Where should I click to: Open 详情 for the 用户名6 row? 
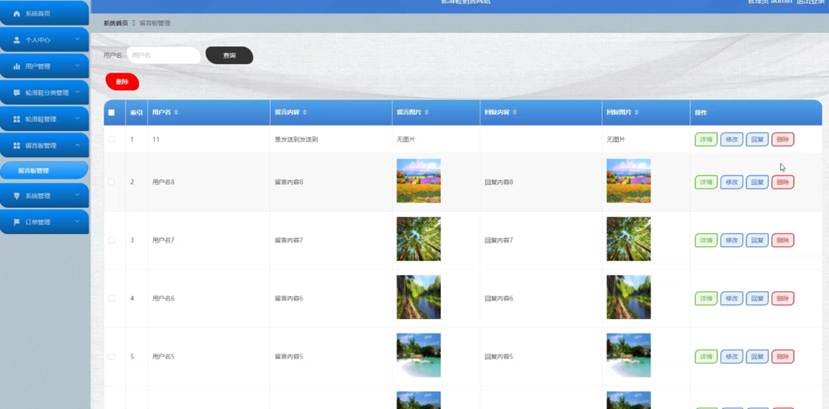tap(706, 298)
